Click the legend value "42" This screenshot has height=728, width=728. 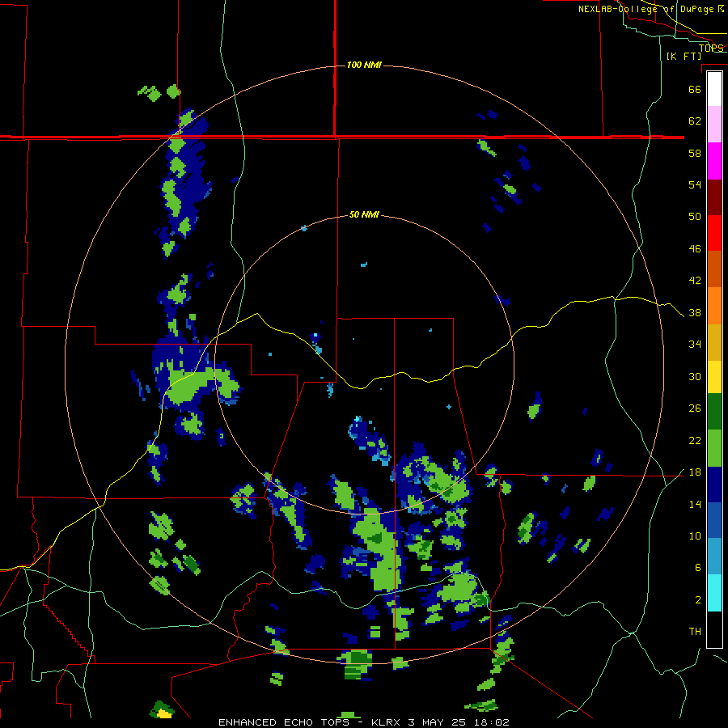[x=695, y=281]
